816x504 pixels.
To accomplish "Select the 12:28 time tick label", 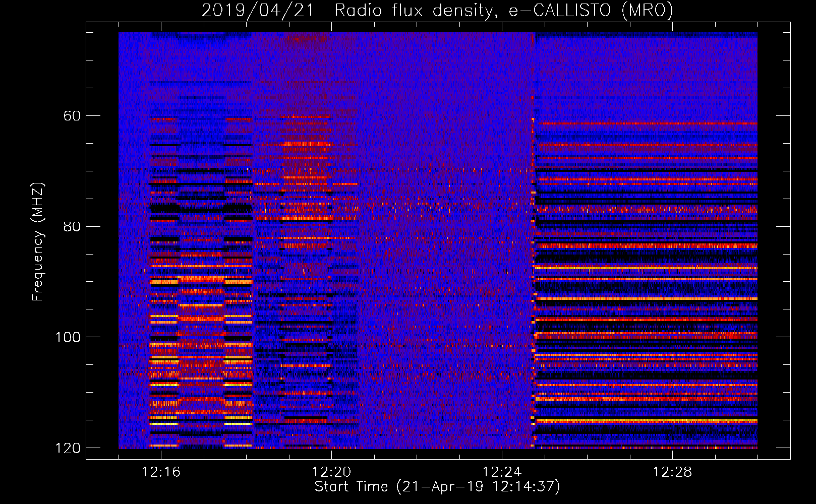I will (672, 472).
